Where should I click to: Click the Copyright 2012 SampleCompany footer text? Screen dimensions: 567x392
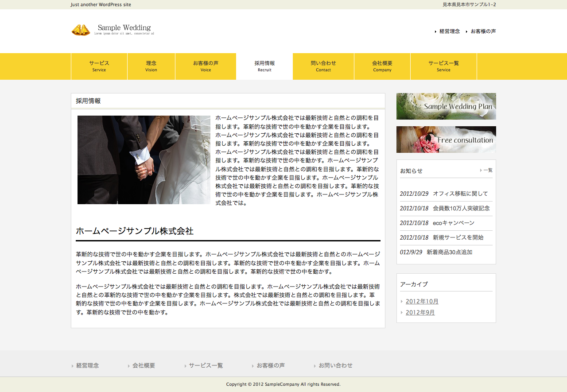283,384
